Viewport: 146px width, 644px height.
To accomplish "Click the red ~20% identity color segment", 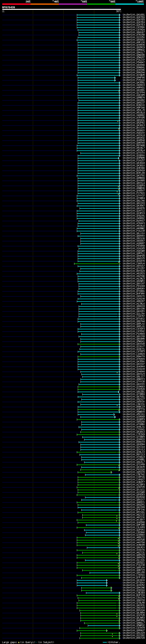I will pyautogui.click(x=16, y=4).
